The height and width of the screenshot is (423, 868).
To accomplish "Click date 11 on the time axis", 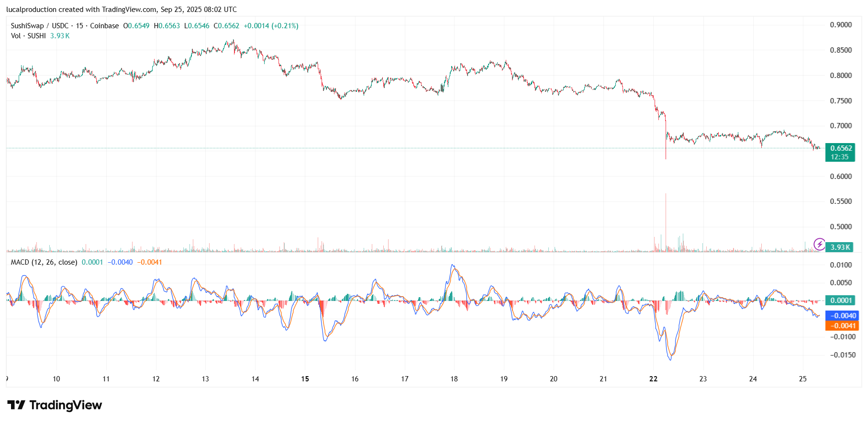I will (x=106, y=379).
